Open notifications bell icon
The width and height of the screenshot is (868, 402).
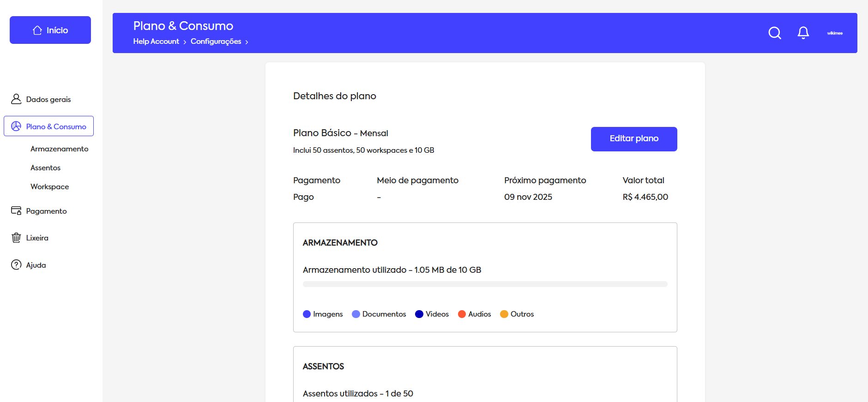[x=803, y=33]
